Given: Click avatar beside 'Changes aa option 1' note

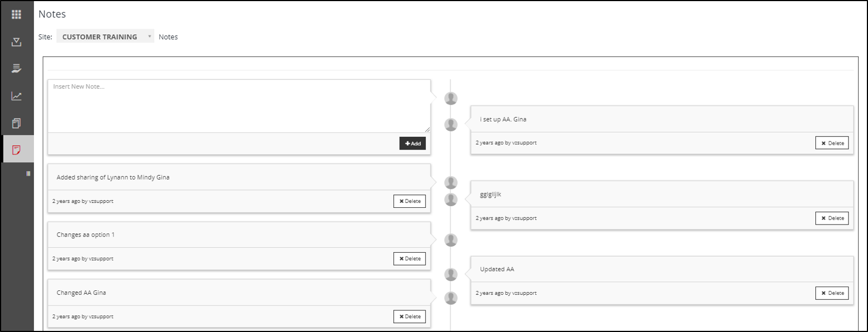Looking at the screenshot, I should point(451,240).
